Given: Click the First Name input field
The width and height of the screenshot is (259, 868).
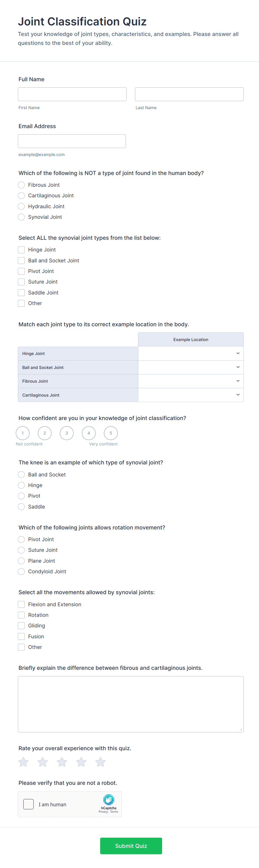Looking at the screenshot, I should tap(72, 94).
